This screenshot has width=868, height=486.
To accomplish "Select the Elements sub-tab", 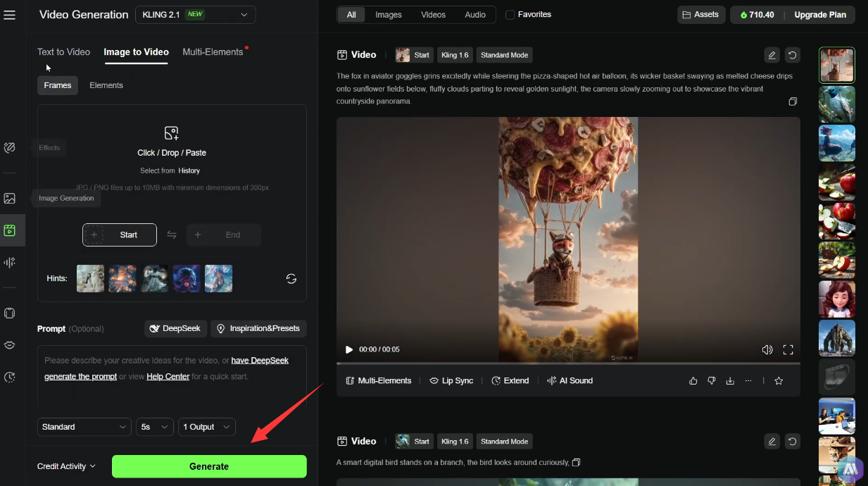I will click(x=106, y=85).
